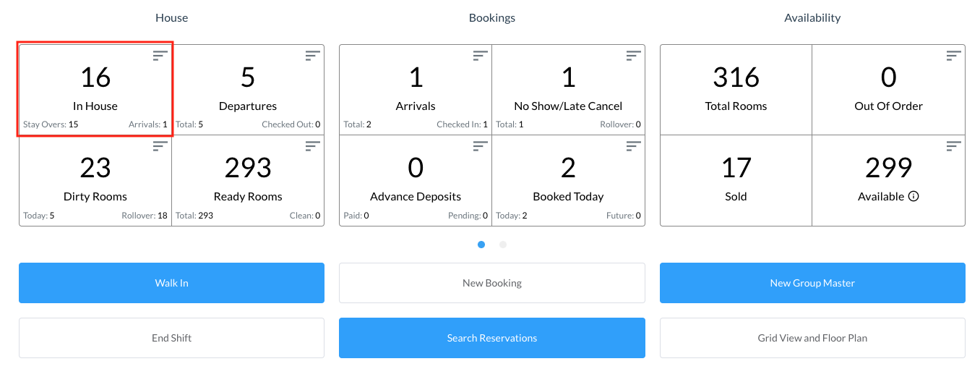This screenshot has height=377, width=980.
Task: Open Search Reservations
Action: click(491, 338)
